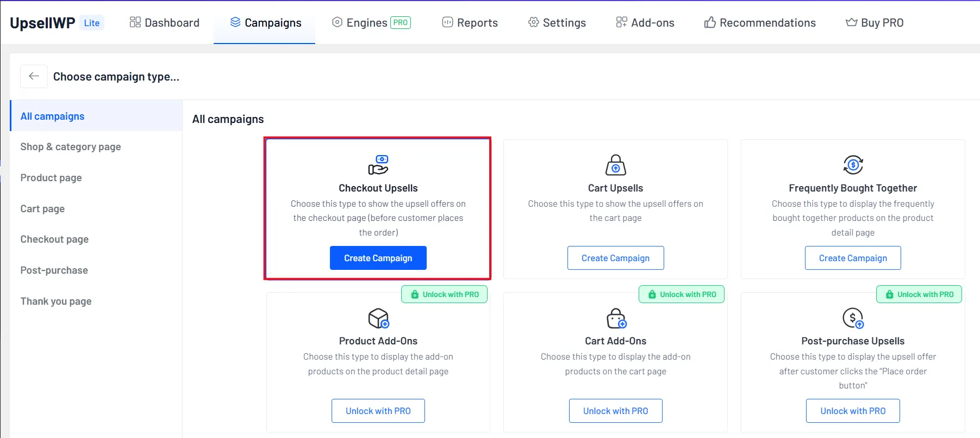Click the Checkout Upsells hand-money icon
The width and height of the screenshot is (980, 438).
pyautogui.click(x=378, y=165)
